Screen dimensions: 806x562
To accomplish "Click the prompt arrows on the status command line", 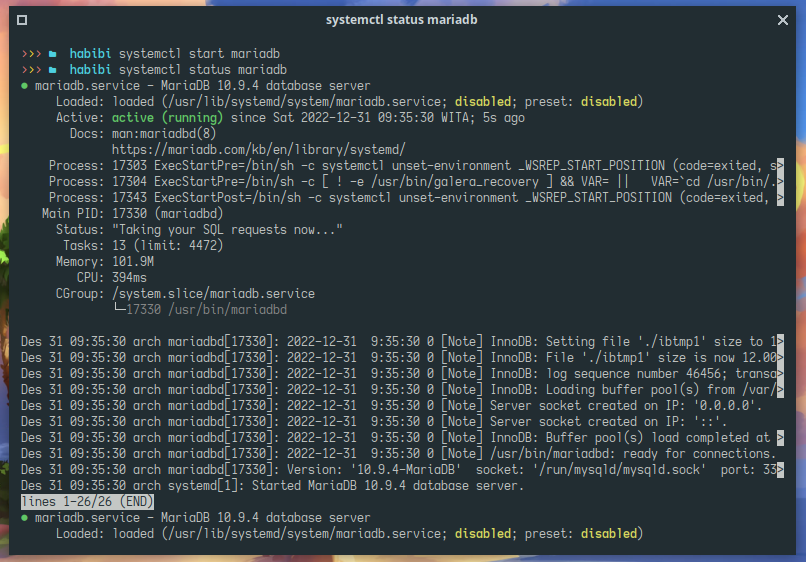I will [31, 70].
